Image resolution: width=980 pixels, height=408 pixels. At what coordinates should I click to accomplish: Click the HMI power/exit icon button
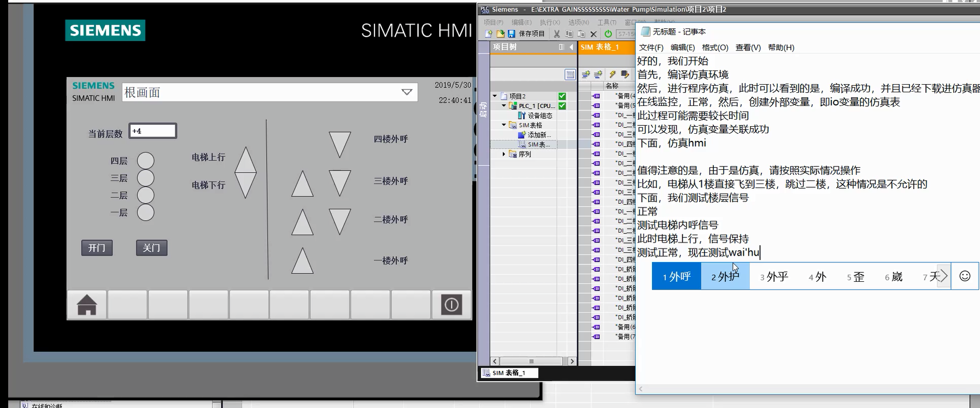(451, 305)
